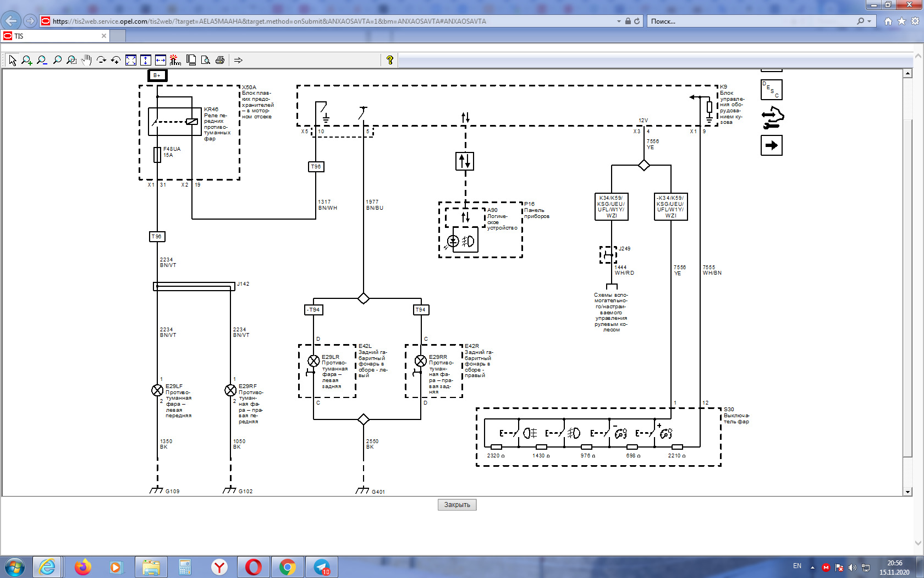The height and width of the screenshot is (578, 924).
Task: Rotate the diagram clockwise
Action: pyautogui.click(x=101, y=60)
